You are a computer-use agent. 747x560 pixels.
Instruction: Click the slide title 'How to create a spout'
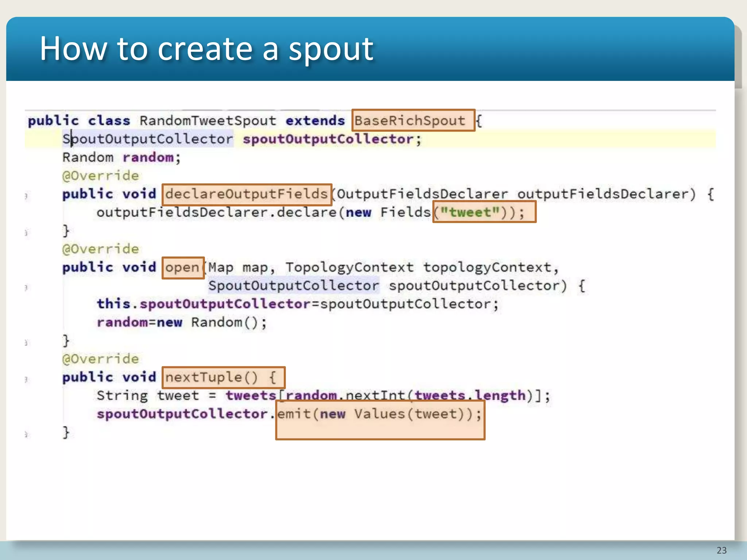(x=206, y=48)
